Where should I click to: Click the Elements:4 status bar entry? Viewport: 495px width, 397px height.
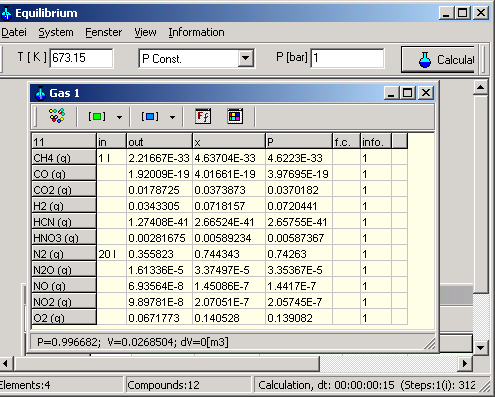[x=61, y=385]
